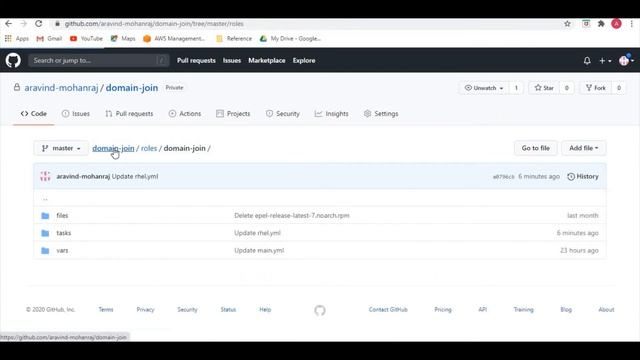Open the Reference bookmarks folder

(234, 38)
